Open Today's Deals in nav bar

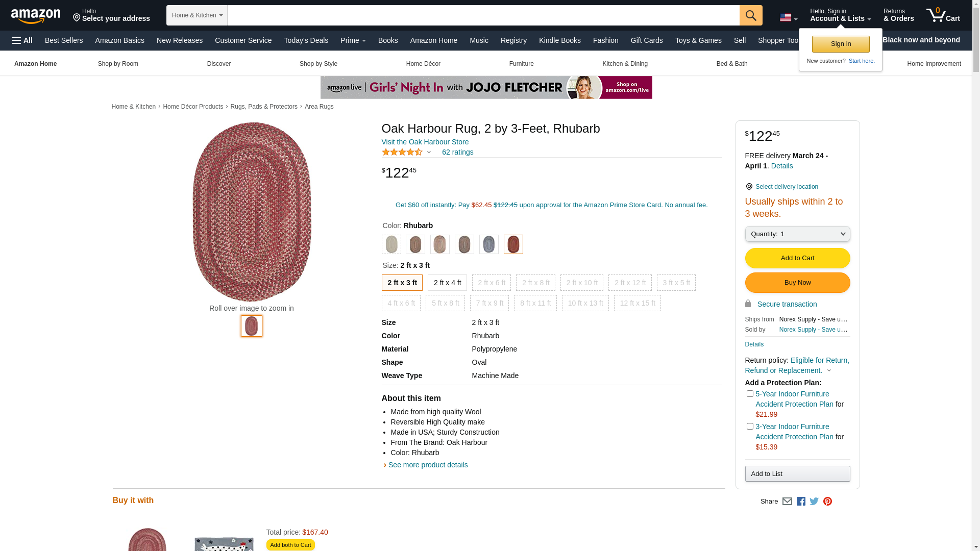[x=306, y=40]
